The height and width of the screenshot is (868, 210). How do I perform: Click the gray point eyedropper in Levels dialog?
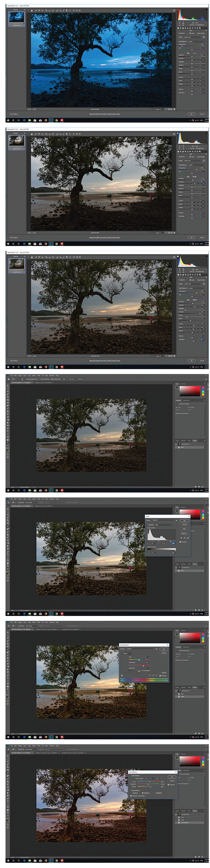click(185, 538)
